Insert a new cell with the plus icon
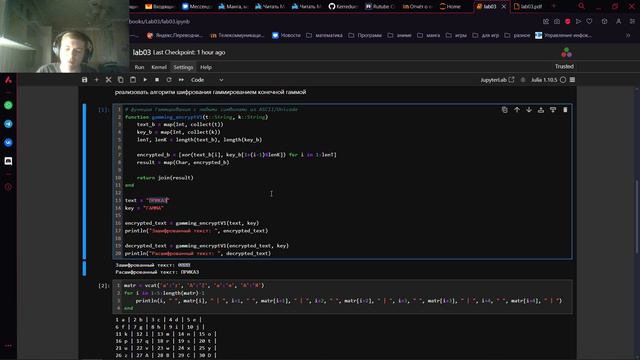The width and height of the screenshot is (640, 360). tap(97, 80)
